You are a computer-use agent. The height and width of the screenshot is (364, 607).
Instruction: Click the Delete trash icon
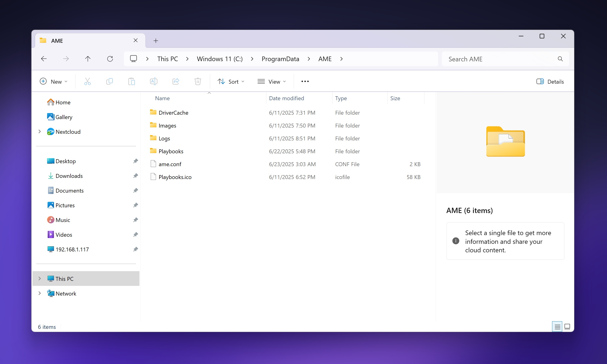[198, 81]
